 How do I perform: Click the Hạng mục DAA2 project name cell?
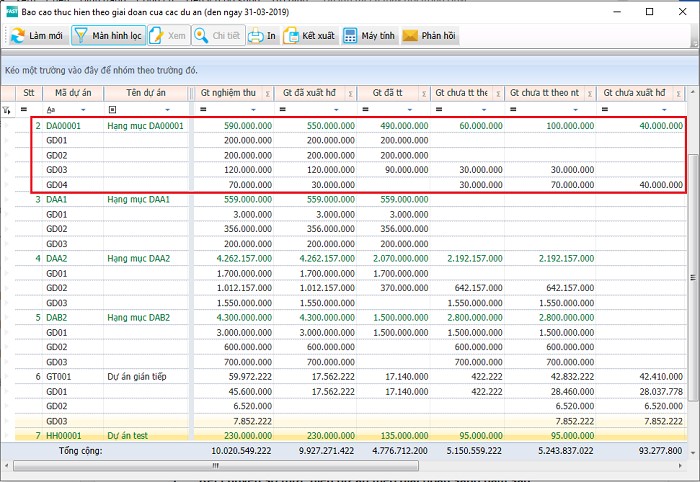[x=138, y=258]
